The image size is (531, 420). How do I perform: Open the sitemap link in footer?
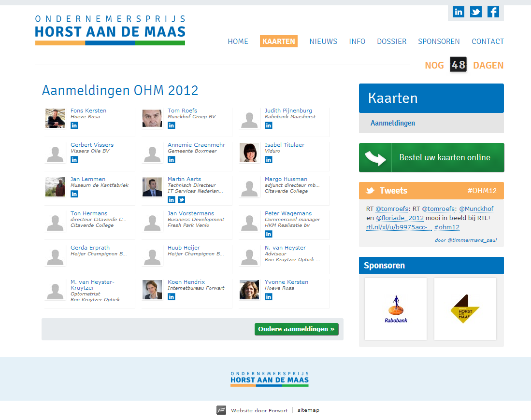click(x=308, y=410)
